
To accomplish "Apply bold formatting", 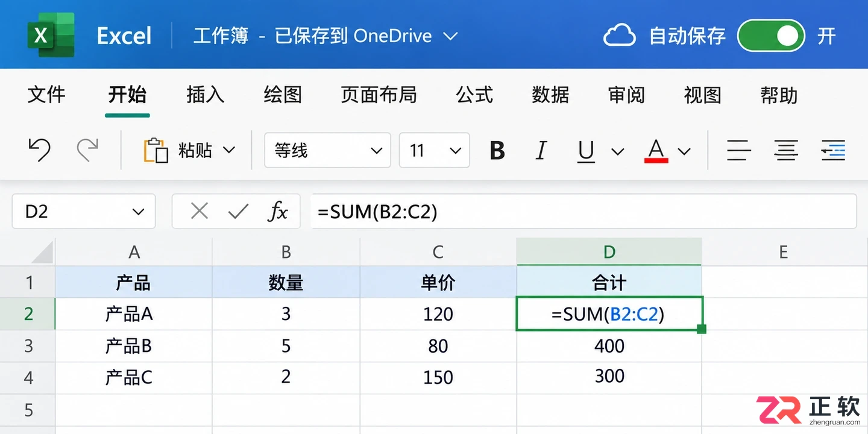I will tap(497, 150).
